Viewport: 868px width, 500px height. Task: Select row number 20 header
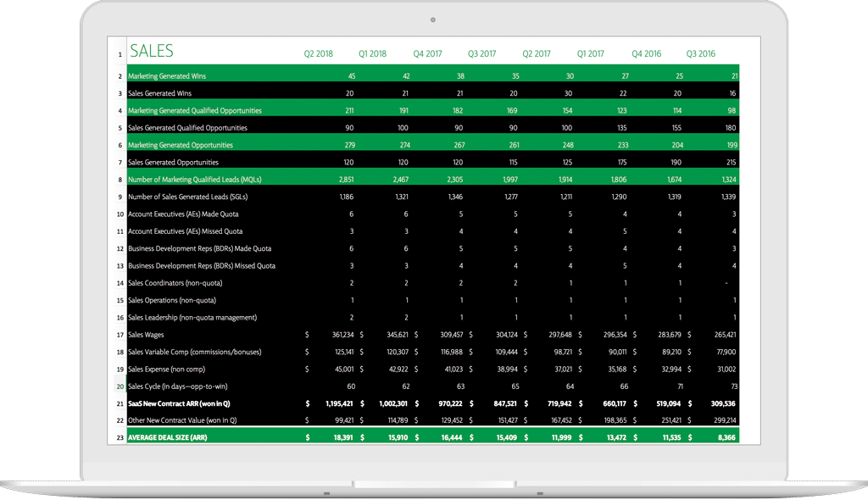(x=120, y=386)
